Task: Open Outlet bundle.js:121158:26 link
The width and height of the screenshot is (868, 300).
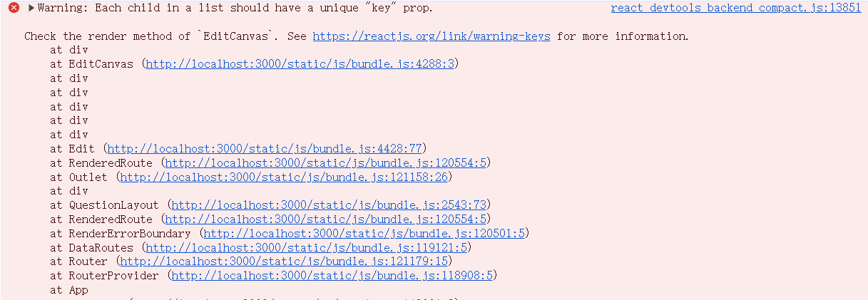Action: [x=284, y=177]
